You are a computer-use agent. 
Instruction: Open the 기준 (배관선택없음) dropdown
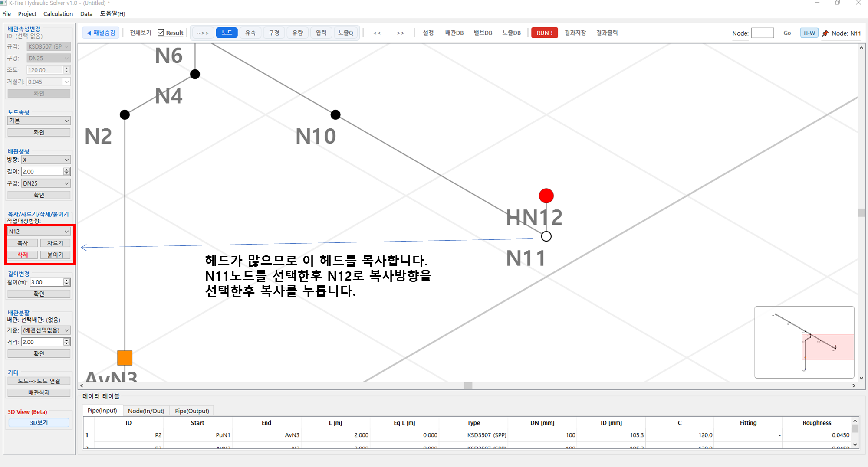46,330
